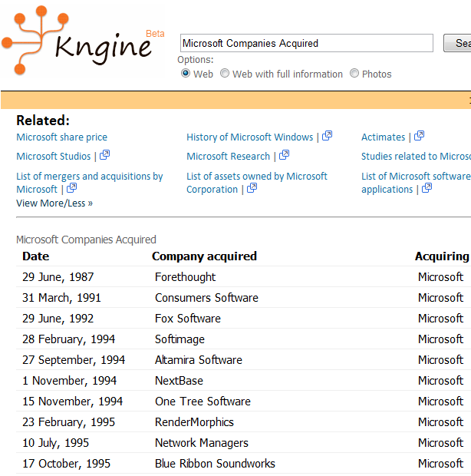Click the Related: heading
Viewport: 471px width, 476px height.
coord(43,121)
